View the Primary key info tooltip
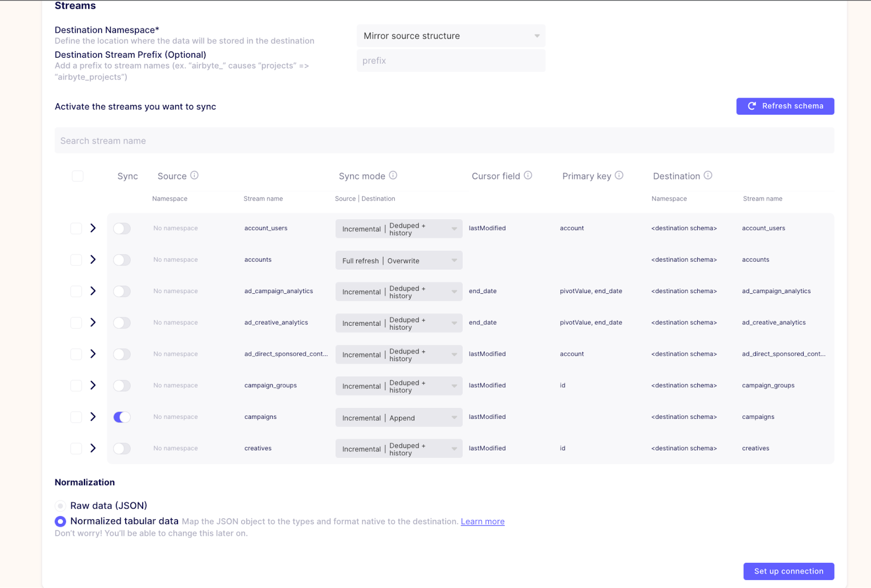 (x=619, y=175)
